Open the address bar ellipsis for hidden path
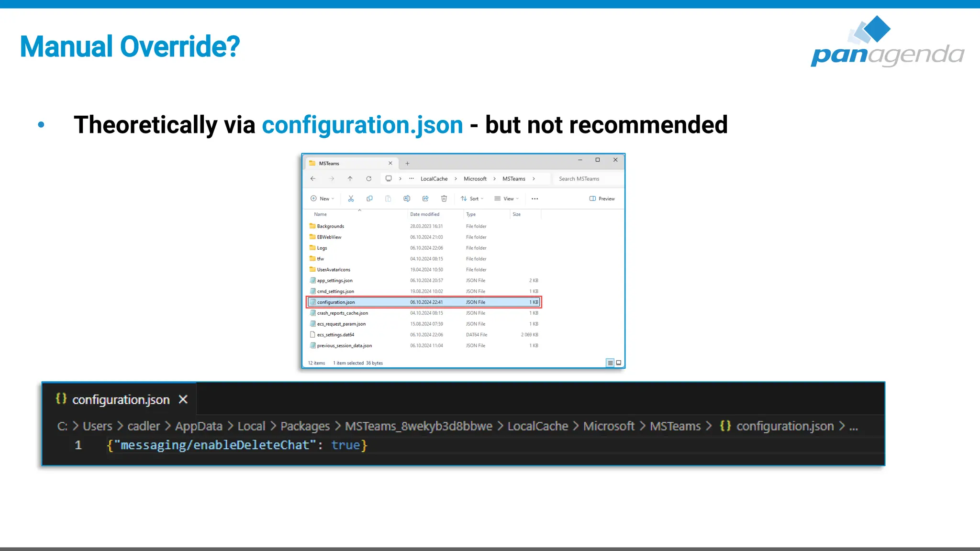 412,178
